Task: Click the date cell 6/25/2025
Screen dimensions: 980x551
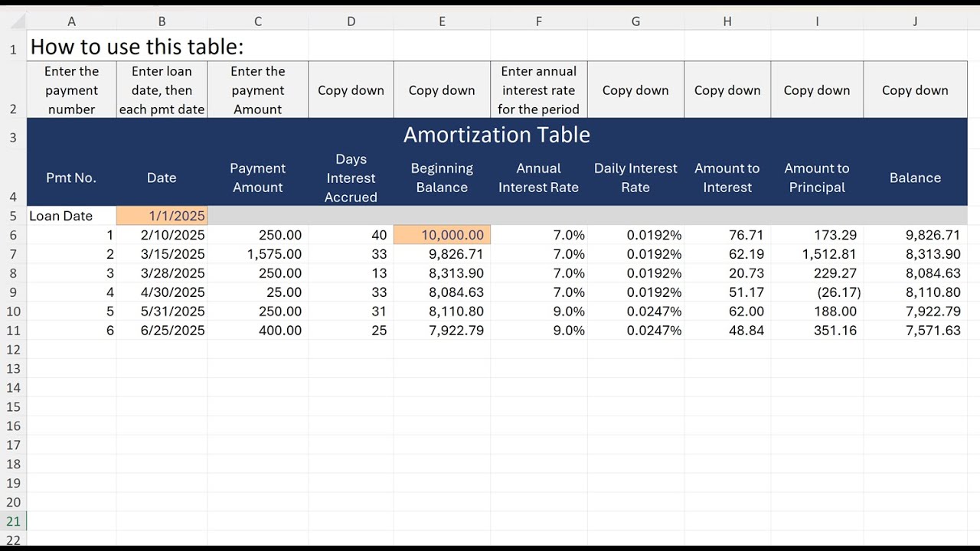Action: click(x=162, y=331)
